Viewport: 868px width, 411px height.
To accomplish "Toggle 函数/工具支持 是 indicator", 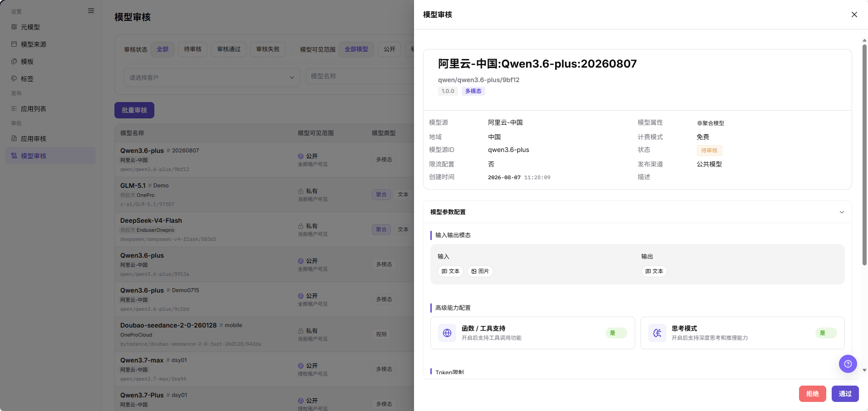I will (x=616, y=333).
